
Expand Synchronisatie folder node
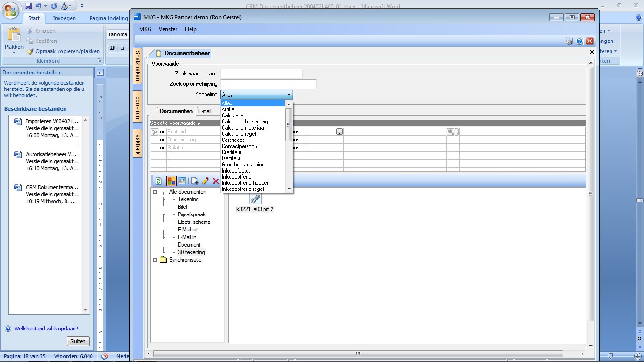point(155,260)
